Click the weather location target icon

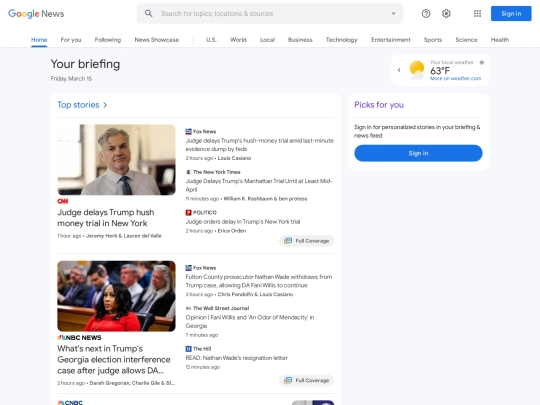[482, 62]
